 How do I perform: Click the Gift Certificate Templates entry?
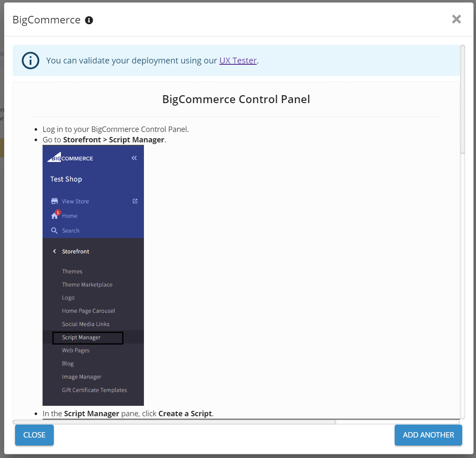94,390
